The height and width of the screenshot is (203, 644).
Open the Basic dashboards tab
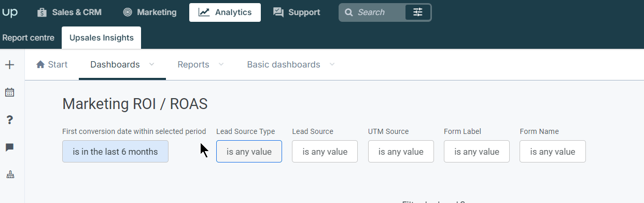pos(284,65)
